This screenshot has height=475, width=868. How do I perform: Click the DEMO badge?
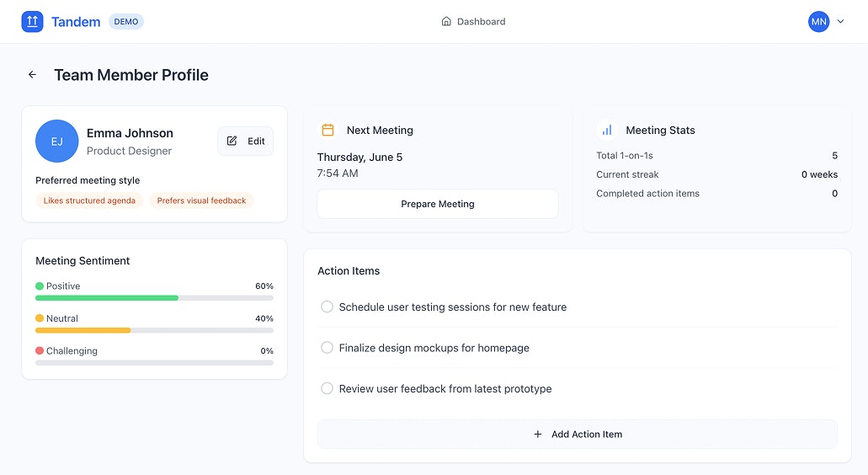coord(126,22)
